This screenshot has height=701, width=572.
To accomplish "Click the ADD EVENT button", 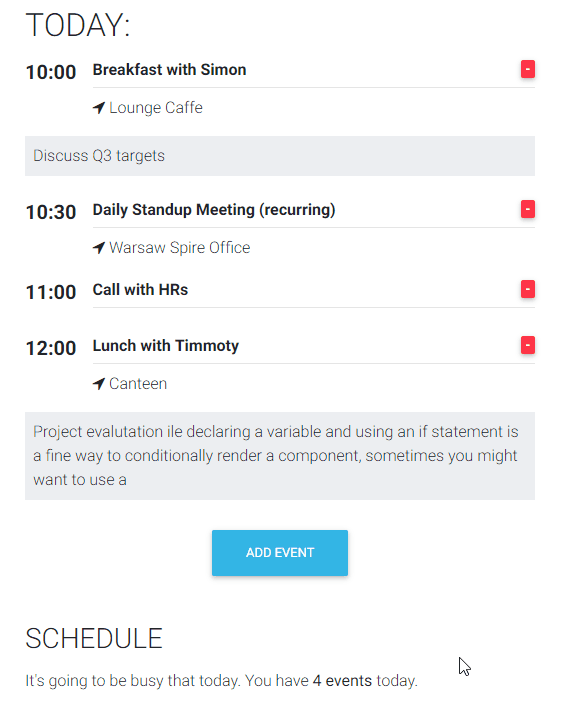I will point(280,553).
